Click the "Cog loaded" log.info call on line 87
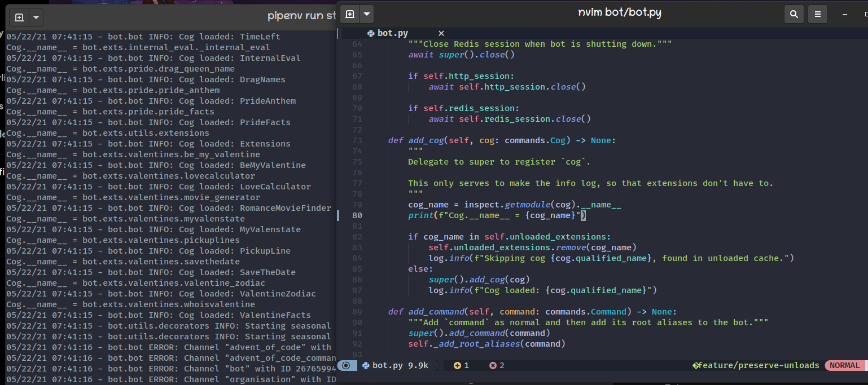The height and width of the screenshot is (385, 868). tap(543, 290)
